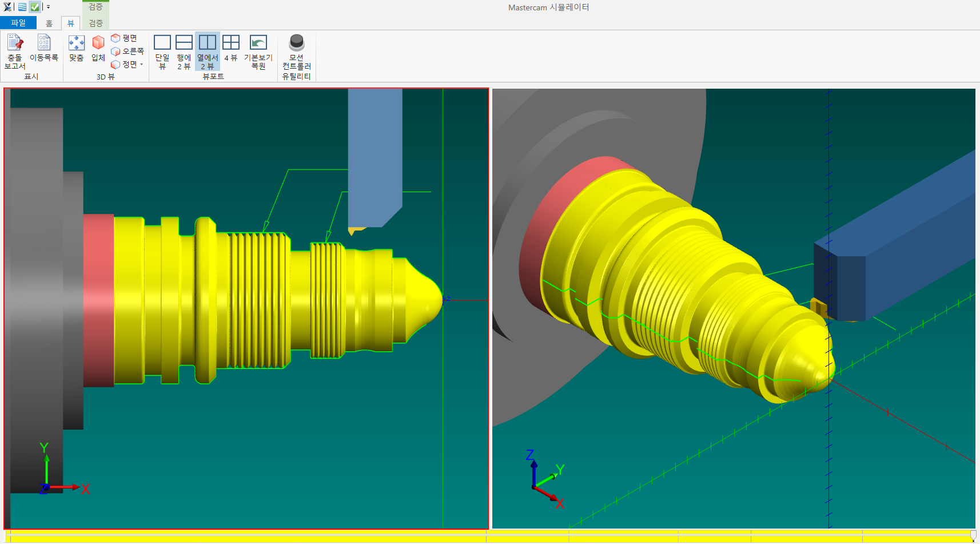Open the quick access toolbar customize dropdown
Viewport: 980px width, 544px height.
pyautogui.click(x=48, y=7)
